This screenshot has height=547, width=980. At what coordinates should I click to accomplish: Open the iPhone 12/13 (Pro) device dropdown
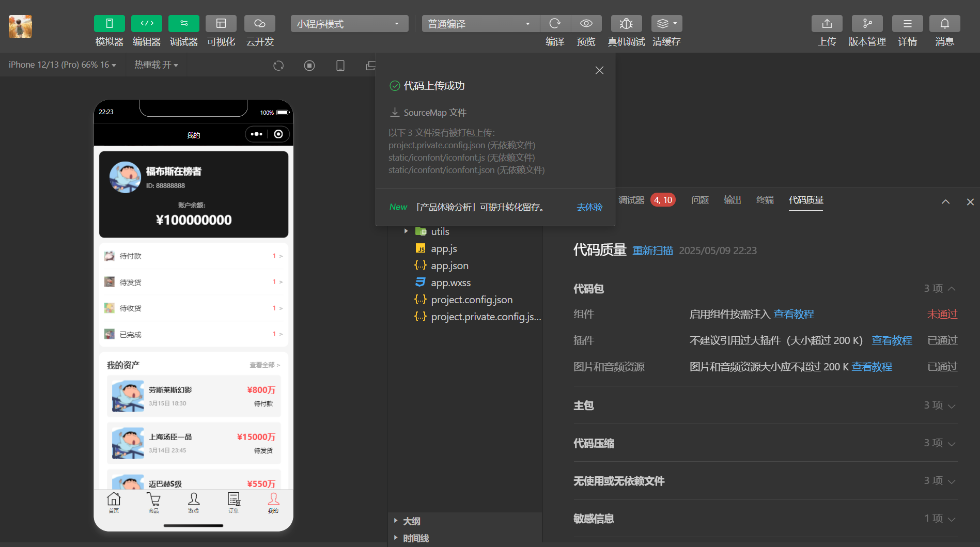tap(63, 65)
